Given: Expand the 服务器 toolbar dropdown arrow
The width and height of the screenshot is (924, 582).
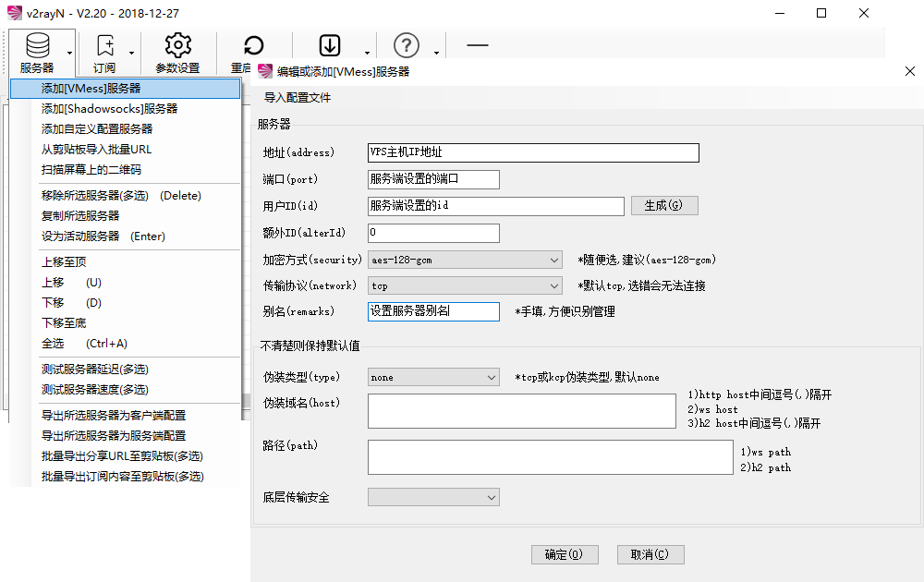Looking at the screenshot, I should point(69,53).
